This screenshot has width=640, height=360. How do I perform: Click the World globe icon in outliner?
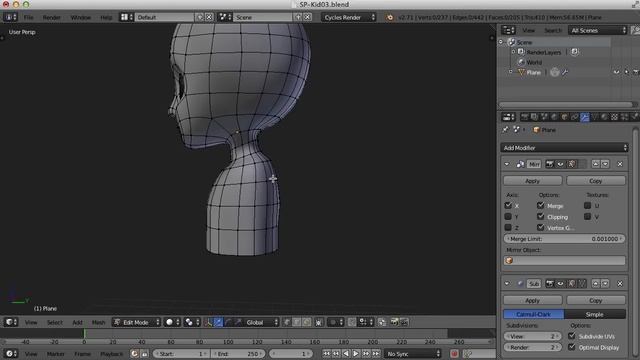pyautogui.click(x=521, y=62)
